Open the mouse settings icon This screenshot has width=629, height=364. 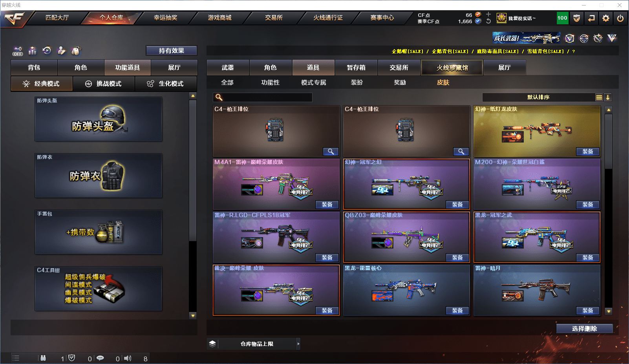click(76, 51)
